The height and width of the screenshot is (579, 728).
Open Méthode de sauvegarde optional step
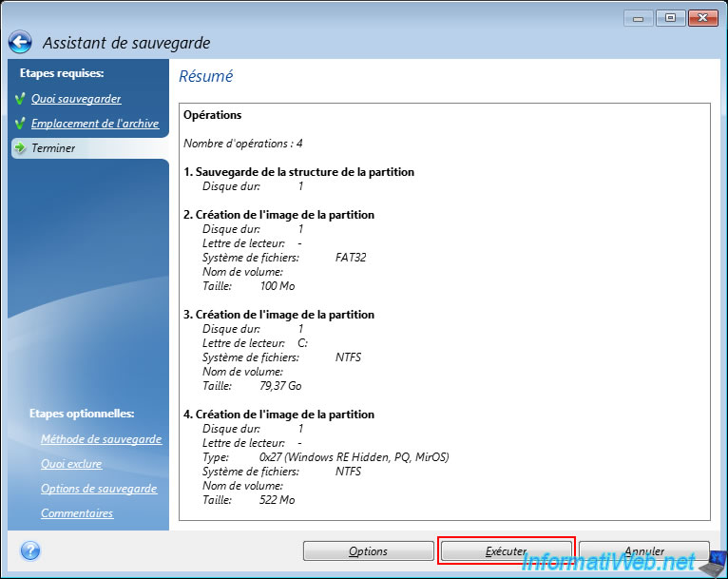coord(101,439)
